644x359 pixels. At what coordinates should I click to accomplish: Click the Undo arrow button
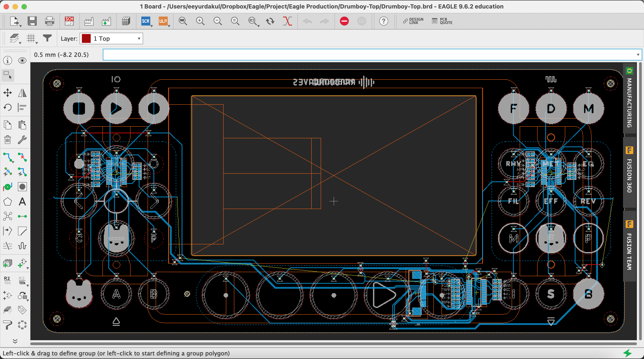(307, 21)
